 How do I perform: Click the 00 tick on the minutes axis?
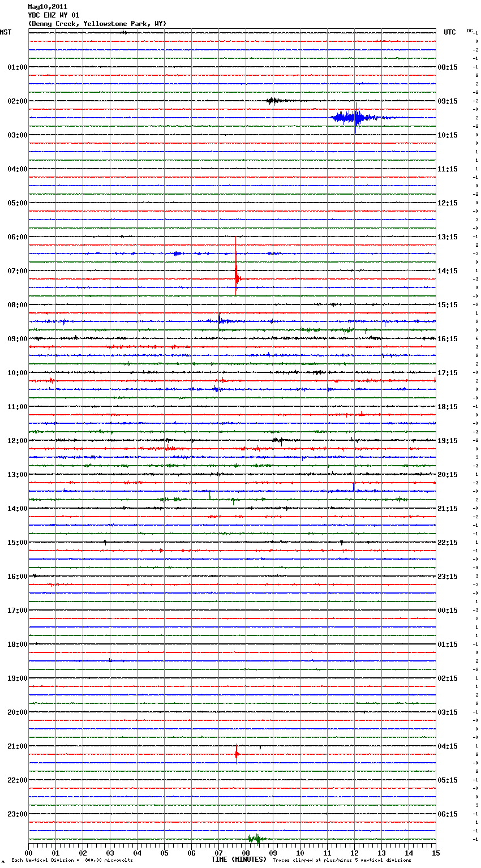[x=28, y=852]
